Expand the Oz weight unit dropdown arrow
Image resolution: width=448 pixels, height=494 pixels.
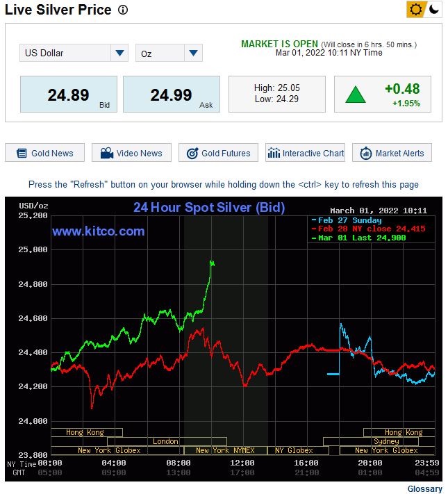pos(193,53)
